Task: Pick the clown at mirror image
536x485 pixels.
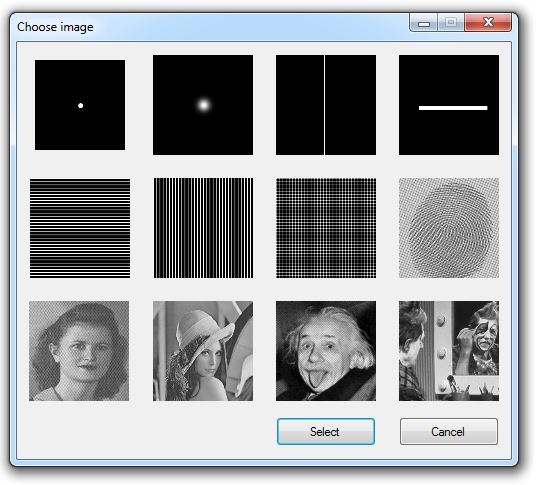Action: 449,351
